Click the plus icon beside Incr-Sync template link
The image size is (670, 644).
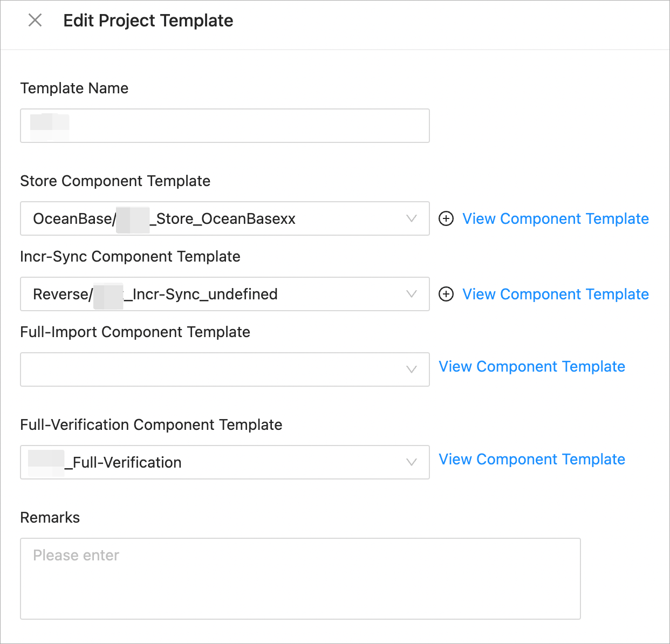point(446,294)
